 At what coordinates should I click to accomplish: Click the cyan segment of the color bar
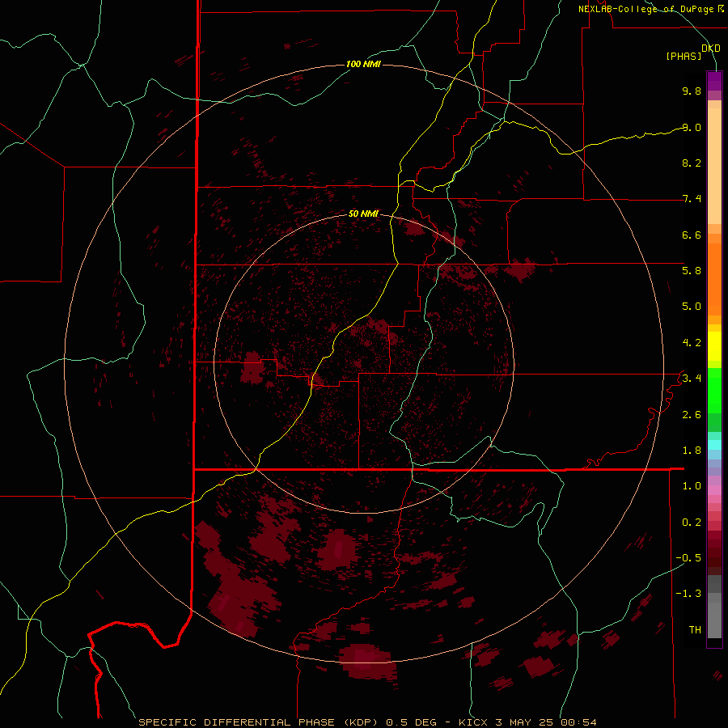(714, 445)
